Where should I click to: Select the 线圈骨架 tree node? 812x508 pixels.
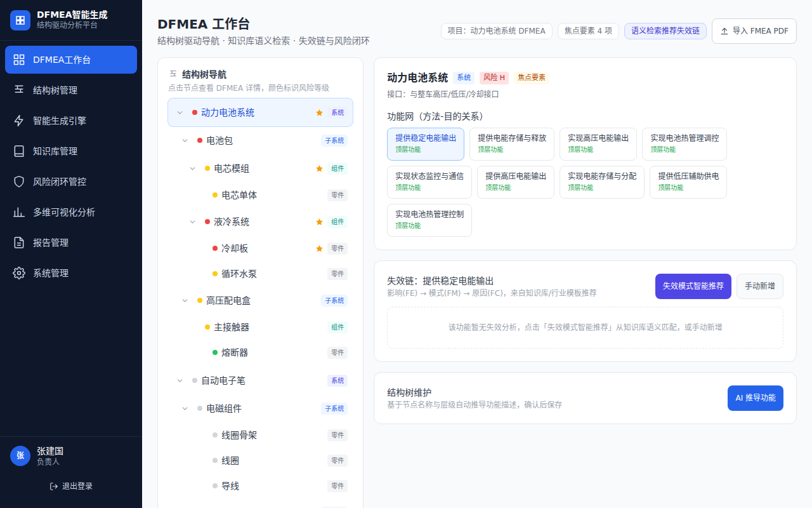(x=260, y=435)
